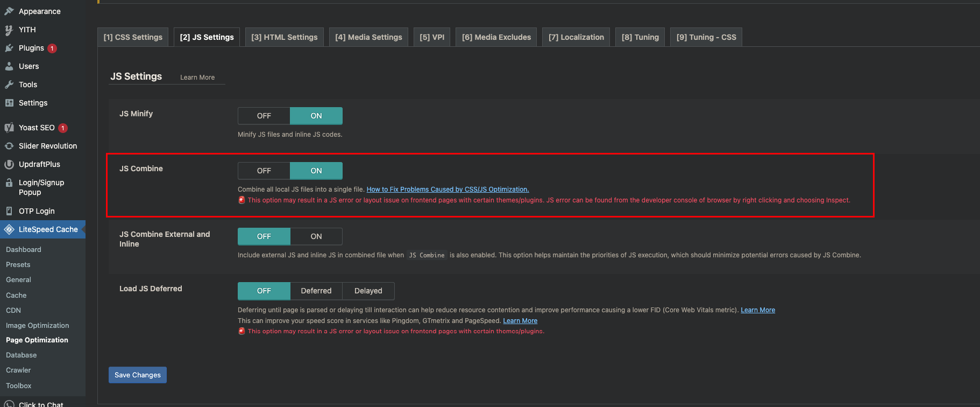Go to Crawler submenu

pyautogui.click(x=18, y=370)
